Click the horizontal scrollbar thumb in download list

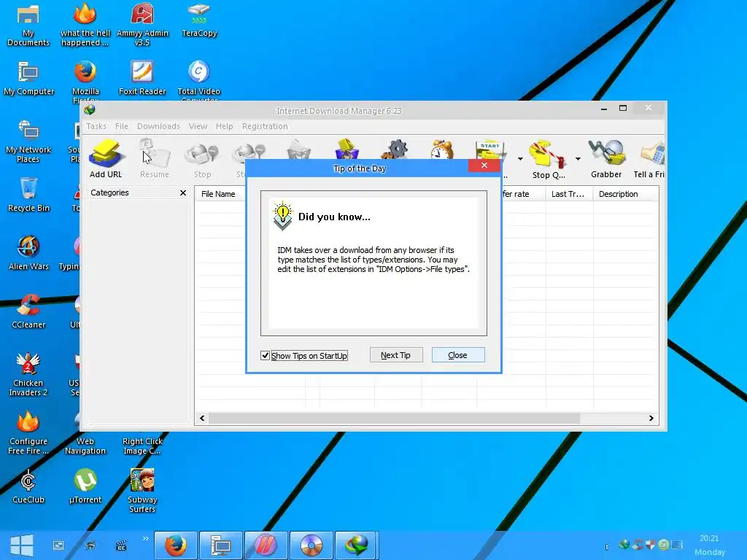tap(395, 418)
